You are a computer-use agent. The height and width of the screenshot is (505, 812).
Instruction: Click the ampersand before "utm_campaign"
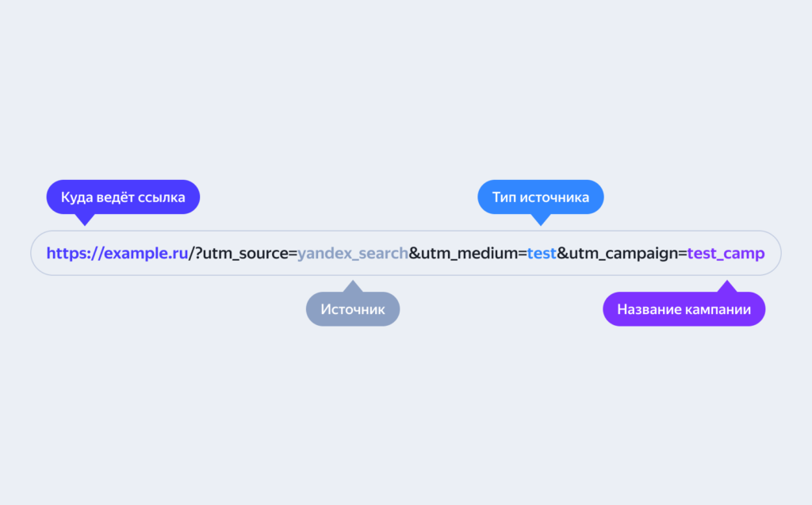click(561, 254)
